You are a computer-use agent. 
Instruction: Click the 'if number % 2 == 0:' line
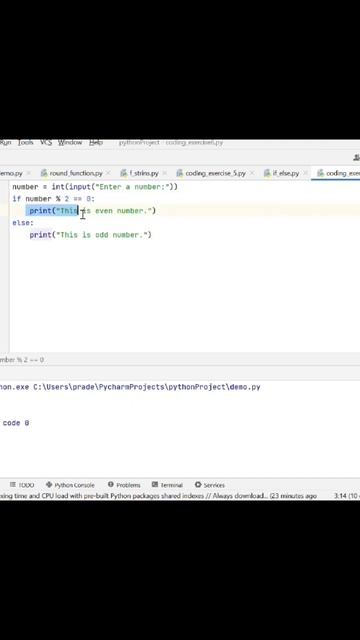53,199
